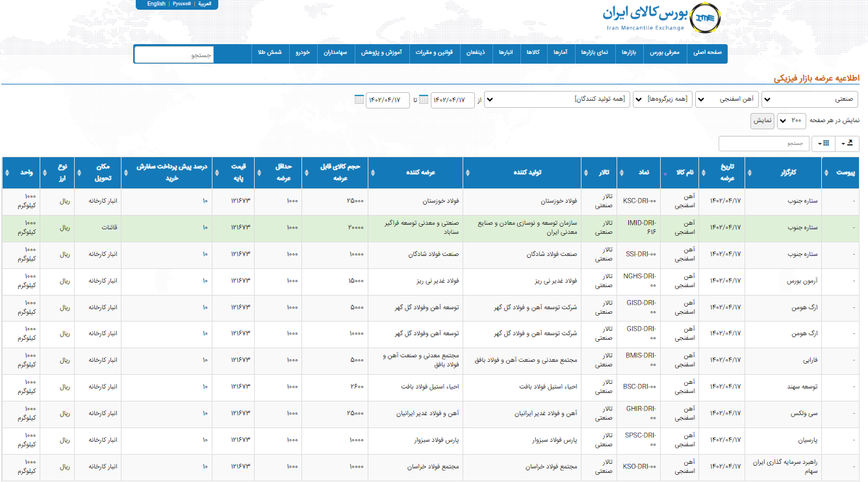
Task: Open آمارها menu item
Action: (x=561, y=53)
